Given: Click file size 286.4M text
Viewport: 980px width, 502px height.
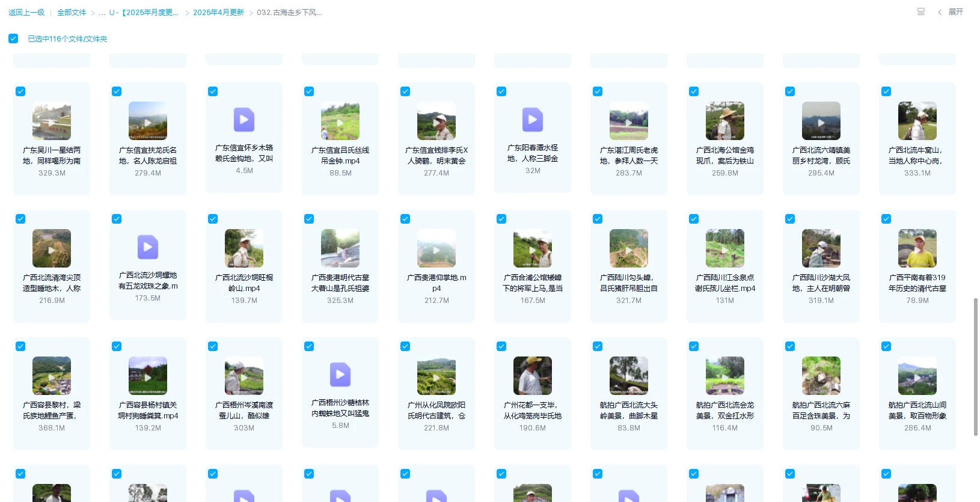Looking at the screenshot, I should (x=917, y=428).
